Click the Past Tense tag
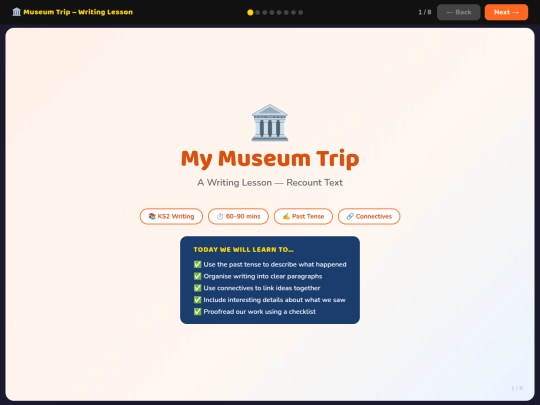The width and height of the screenshot is (540, 405). tap(303, 216)
